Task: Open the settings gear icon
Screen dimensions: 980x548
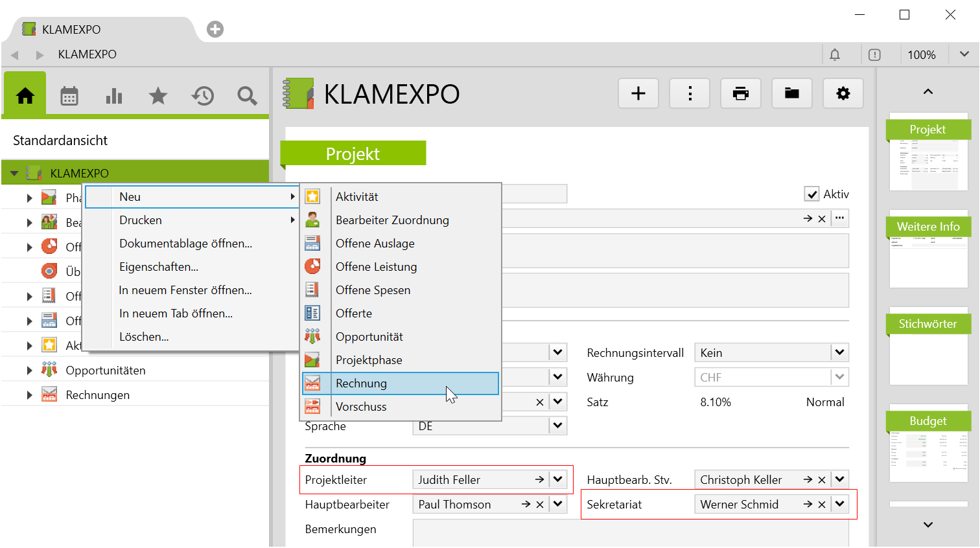Action: (x=843, y=93)
